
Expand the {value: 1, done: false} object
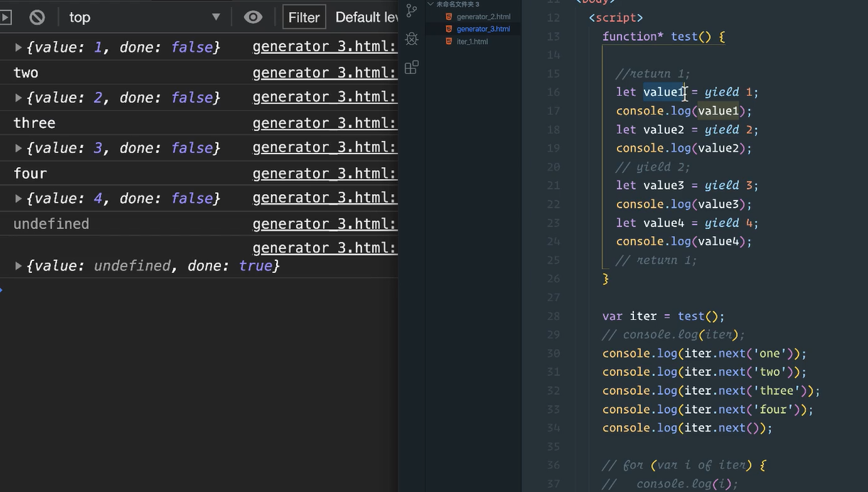pos(18,48)
